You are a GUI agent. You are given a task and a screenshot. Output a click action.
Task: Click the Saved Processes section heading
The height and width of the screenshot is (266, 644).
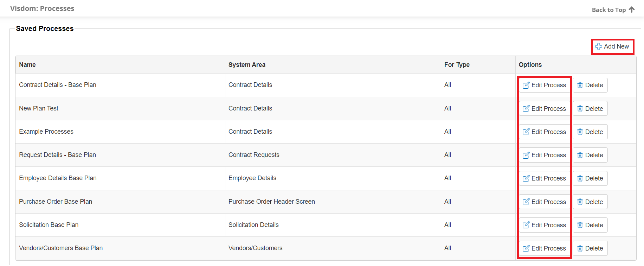(45, 28)
